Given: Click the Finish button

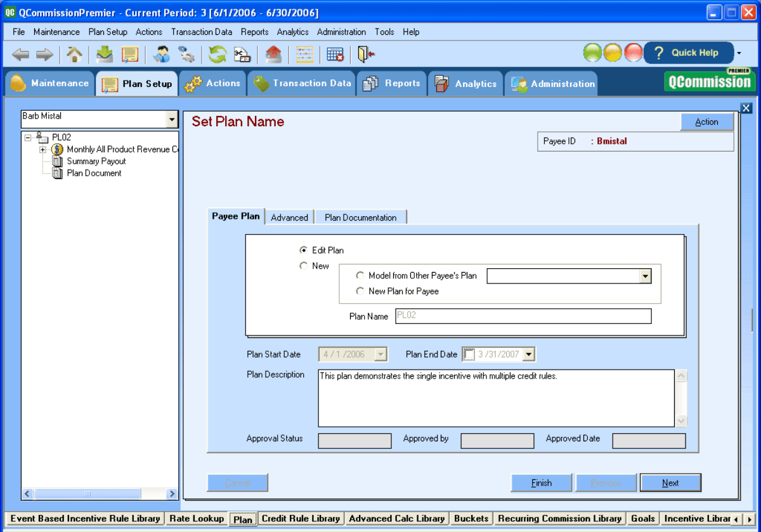Looking at the screenshot, I should pos(542,483).
